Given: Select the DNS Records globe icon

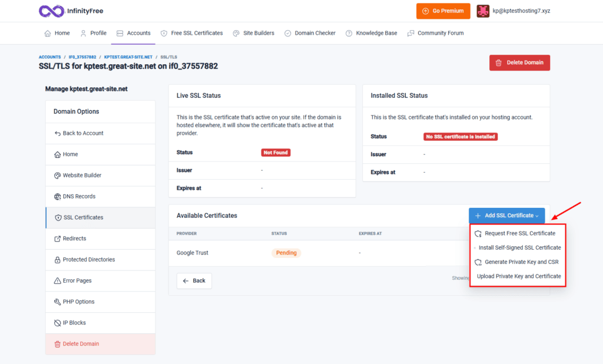Looking at the screenshot, I should (57, 196).
